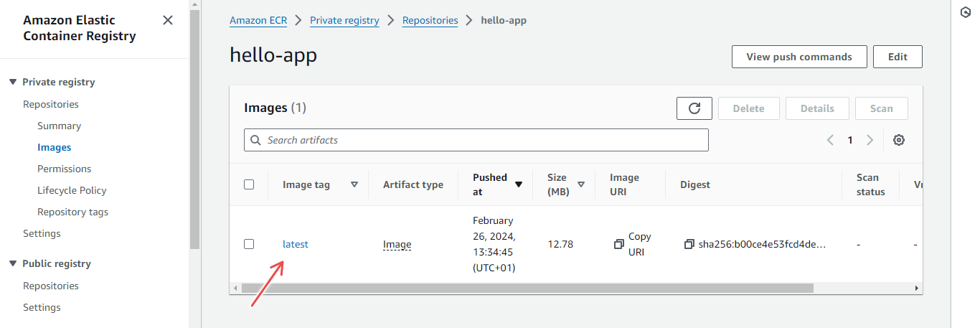Screen dimensions: 980x328
Task: Open the latest image tag link
Action: (296, 244)
